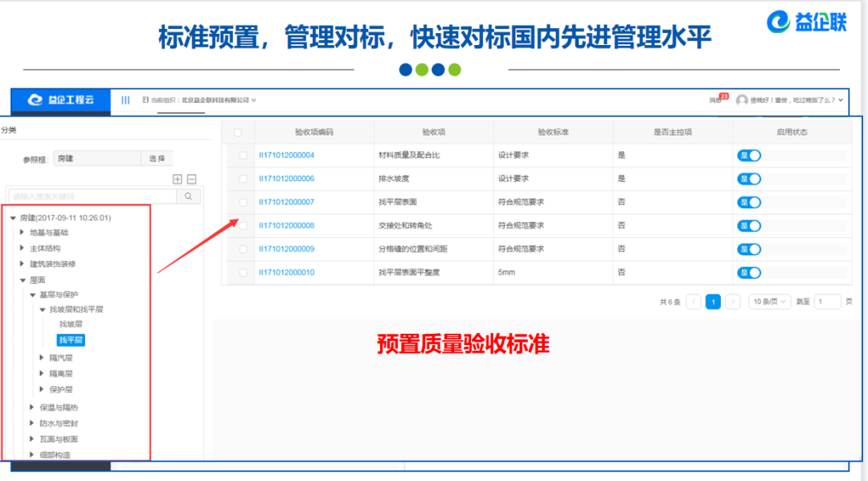Screen dimensions: 868x481
Task: Check row II171012000006 checkbox
Action: (243, 179)
